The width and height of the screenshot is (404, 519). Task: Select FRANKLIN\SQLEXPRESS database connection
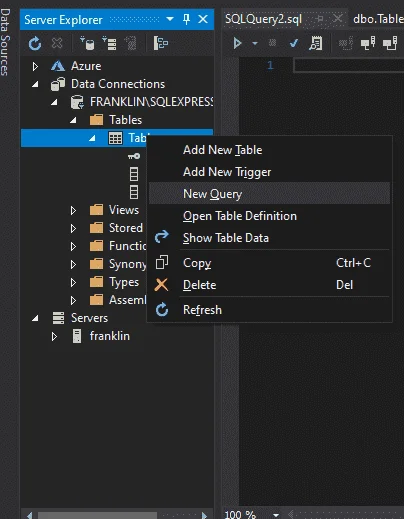pos(151,102)
